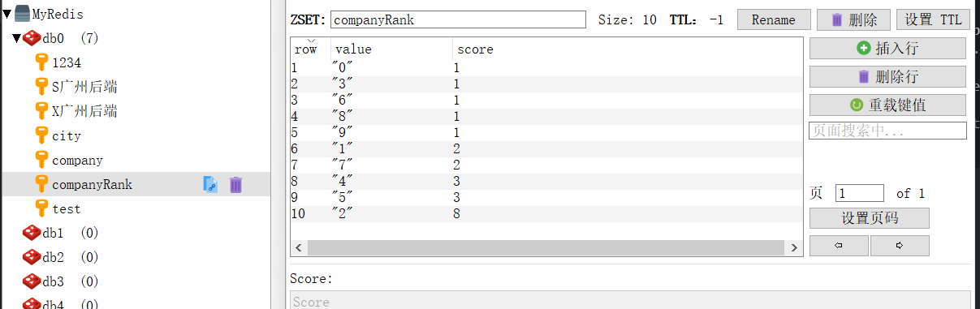Click the db2 red database icon

point(32,257)
